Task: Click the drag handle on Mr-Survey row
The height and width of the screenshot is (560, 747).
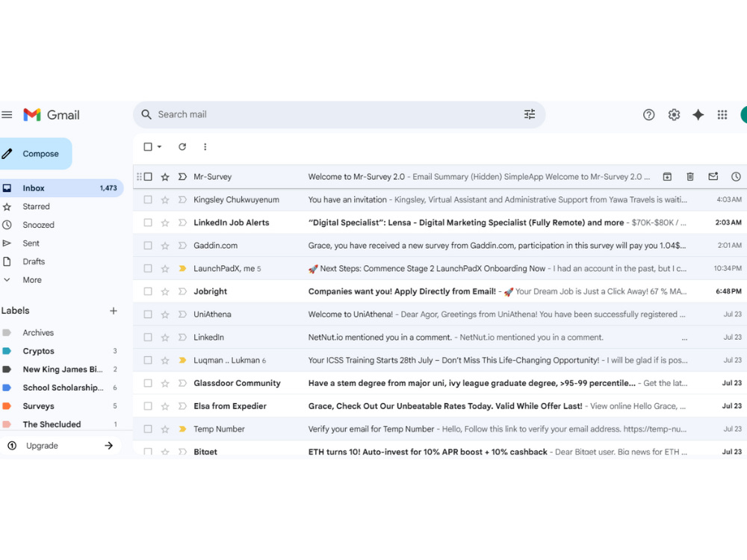Action: tap(139, 177)
